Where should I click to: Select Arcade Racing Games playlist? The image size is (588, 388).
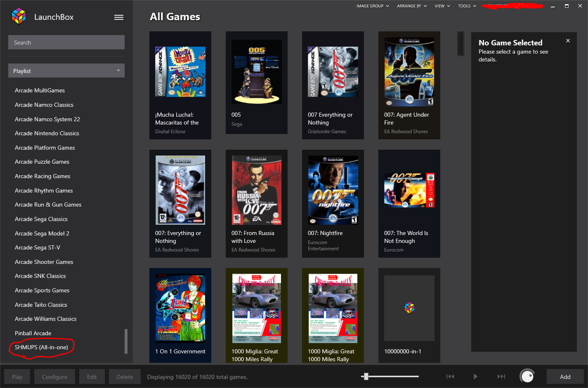tap(43, 176)
